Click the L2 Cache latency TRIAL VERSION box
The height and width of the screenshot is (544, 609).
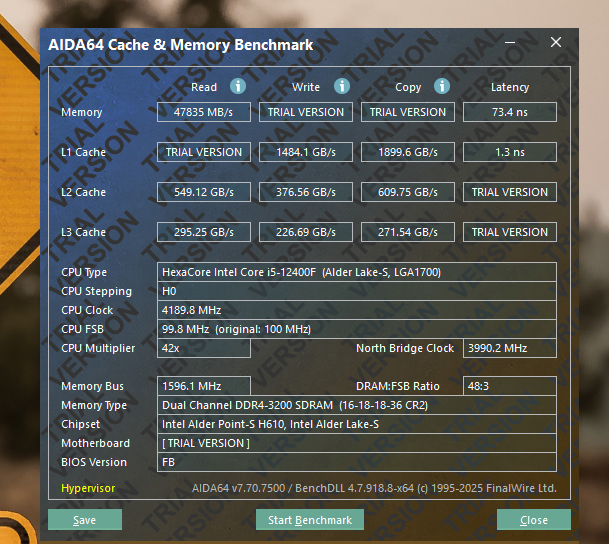pyautogui.click(x=510, y=192)
